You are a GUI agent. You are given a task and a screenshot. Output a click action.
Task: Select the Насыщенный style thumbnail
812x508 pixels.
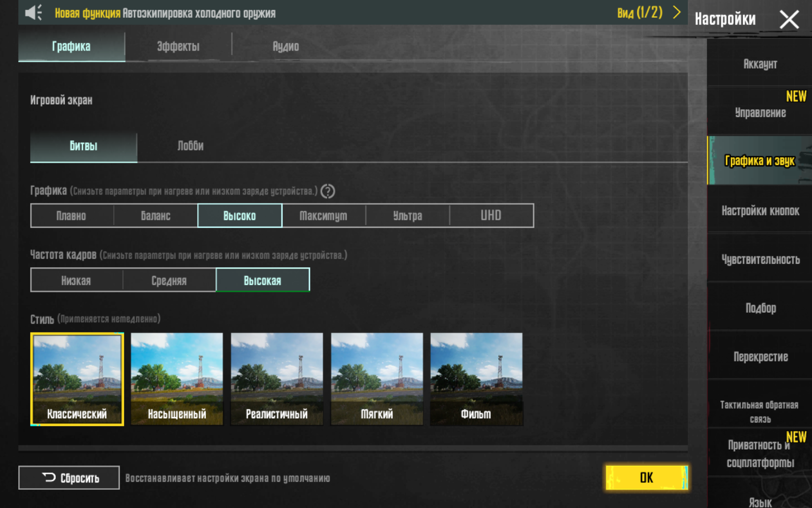(x=177, y=379)
